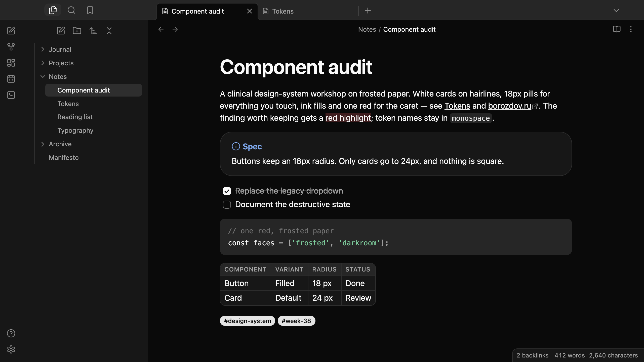644x362 pixels.
Task: Open daily note calendar icon
Action: coord(11,79)
